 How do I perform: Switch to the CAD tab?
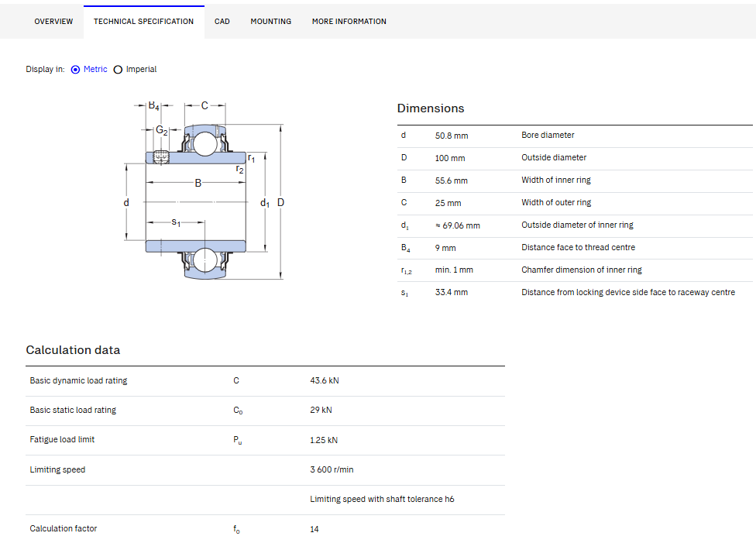222,22
